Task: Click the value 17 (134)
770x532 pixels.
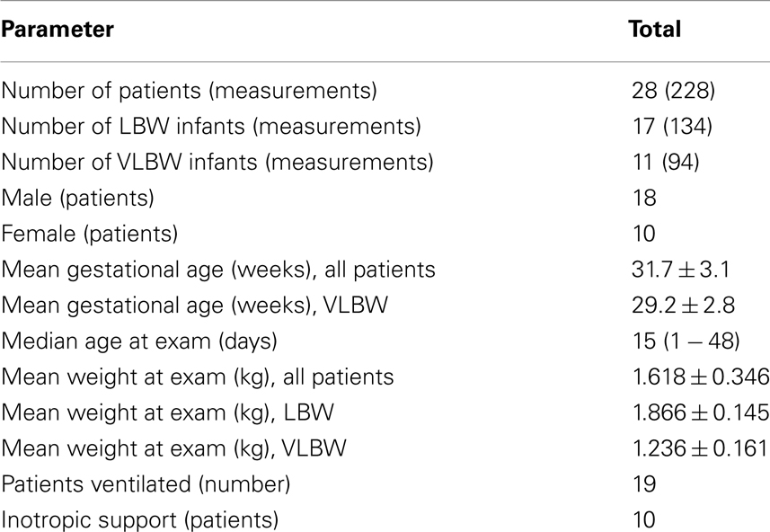Action: (672, 127)
